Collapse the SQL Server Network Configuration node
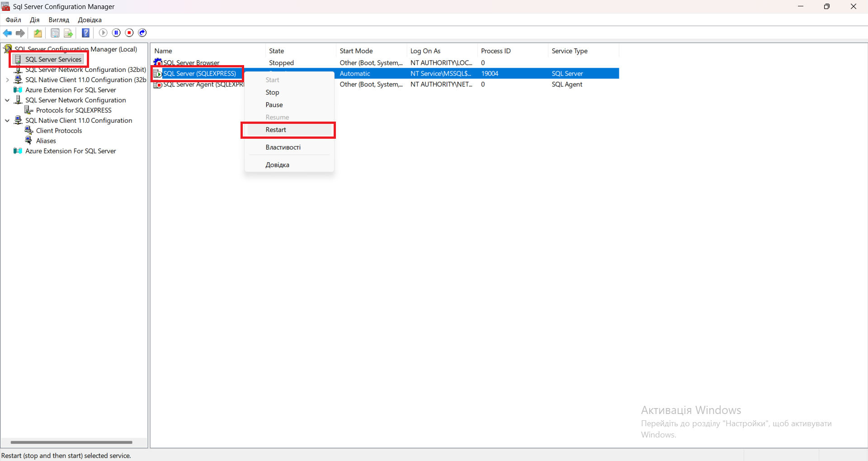Screen dimensions: 868x461 coord(7,100)
